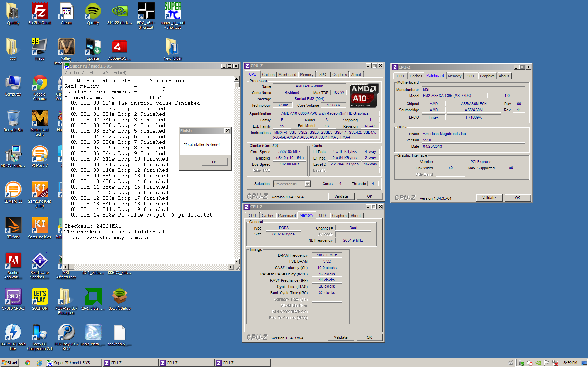The height and width of the screenshot is (367, 588).
Task: Open the FileZilla Client desktop icon
Action: (40, 14)
